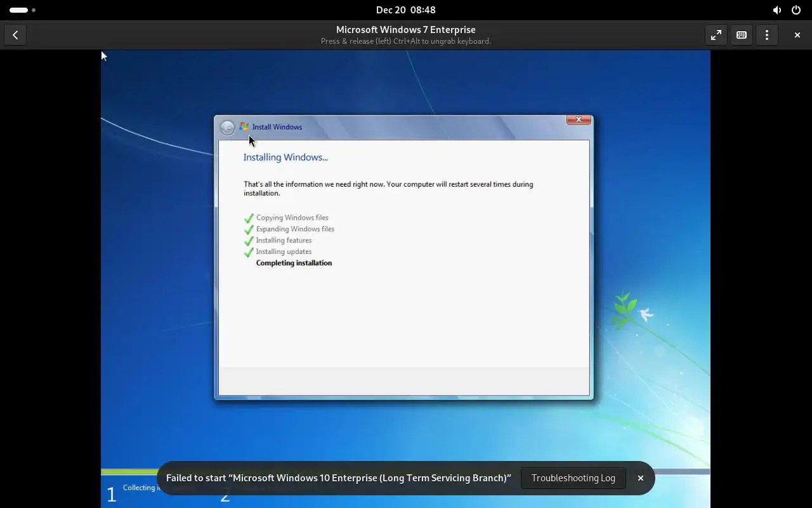Toggle fullscreen mode for the VM

coord(716,35)
